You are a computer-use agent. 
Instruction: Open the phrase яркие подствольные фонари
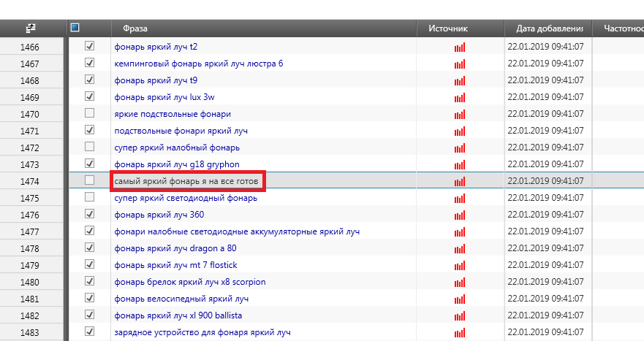point(173,114)
